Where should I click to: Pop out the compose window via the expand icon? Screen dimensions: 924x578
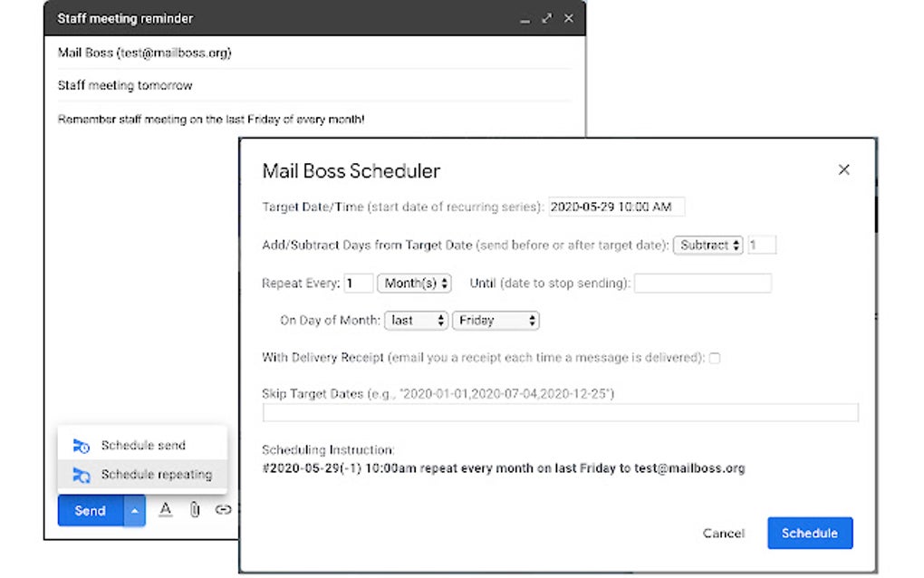tap(545, 18)
